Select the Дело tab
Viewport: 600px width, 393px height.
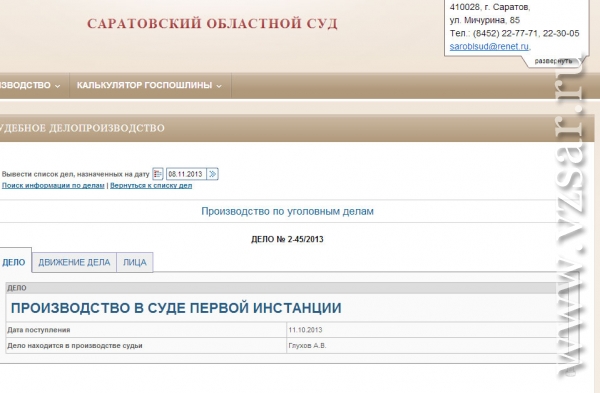point(14,262)
